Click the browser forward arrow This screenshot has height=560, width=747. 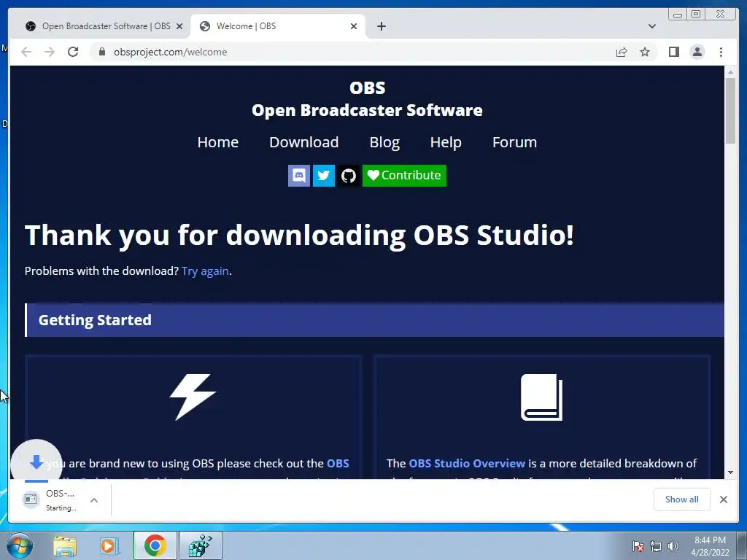[x=50, y=52]
